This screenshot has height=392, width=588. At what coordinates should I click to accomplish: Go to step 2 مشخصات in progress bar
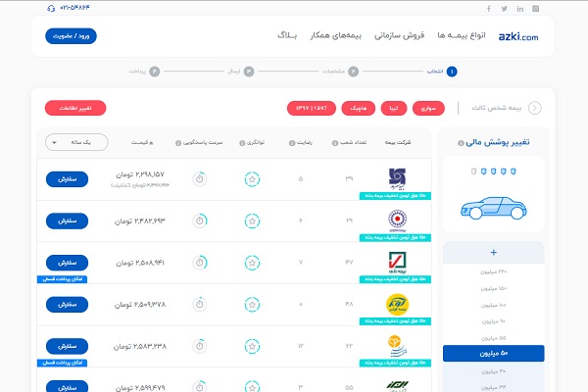click(x=340, y=72)
